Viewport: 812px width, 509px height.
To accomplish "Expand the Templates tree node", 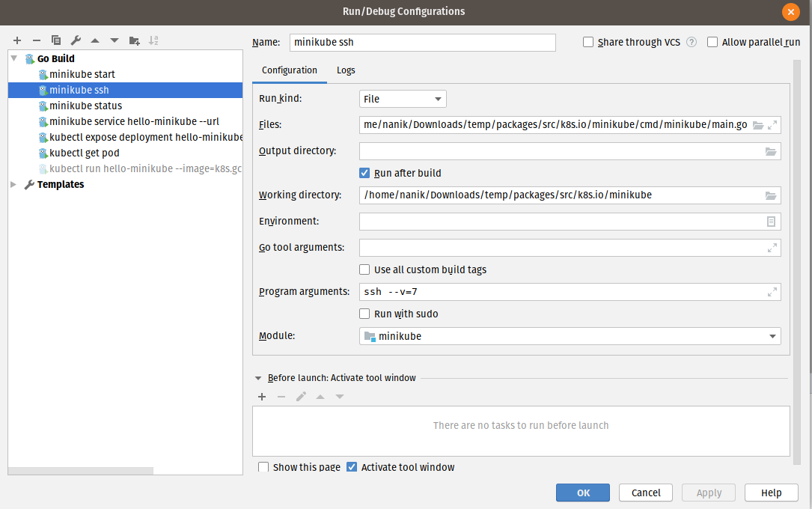I will tap(14, 184).
